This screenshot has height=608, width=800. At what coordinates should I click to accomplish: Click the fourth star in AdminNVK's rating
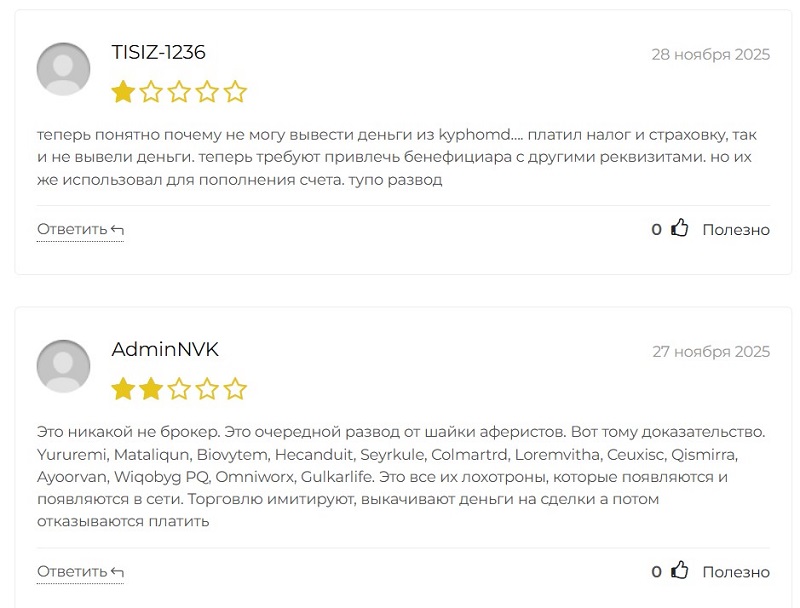pos(207,389)
